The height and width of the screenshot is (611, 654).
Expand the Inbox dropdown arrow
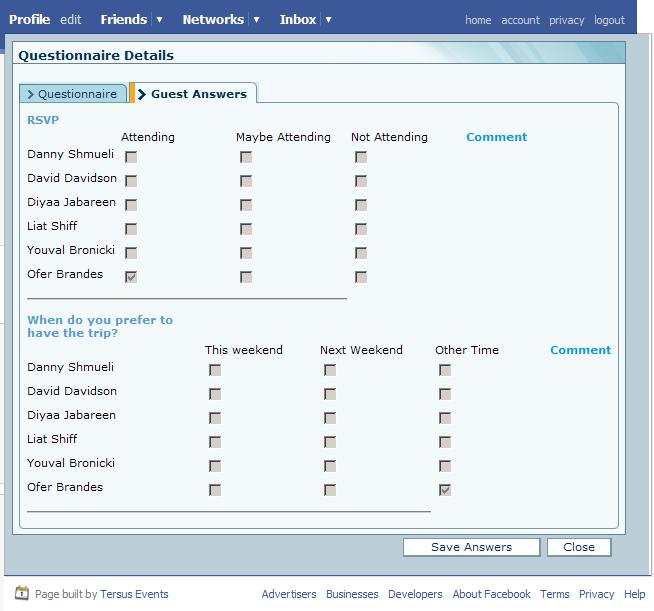point(328,19)
